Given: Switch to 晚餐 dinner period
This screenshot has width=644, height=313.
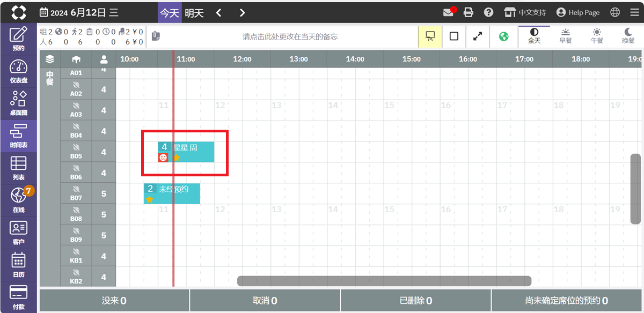Looking at the screenshot, I should click(628, 36).
